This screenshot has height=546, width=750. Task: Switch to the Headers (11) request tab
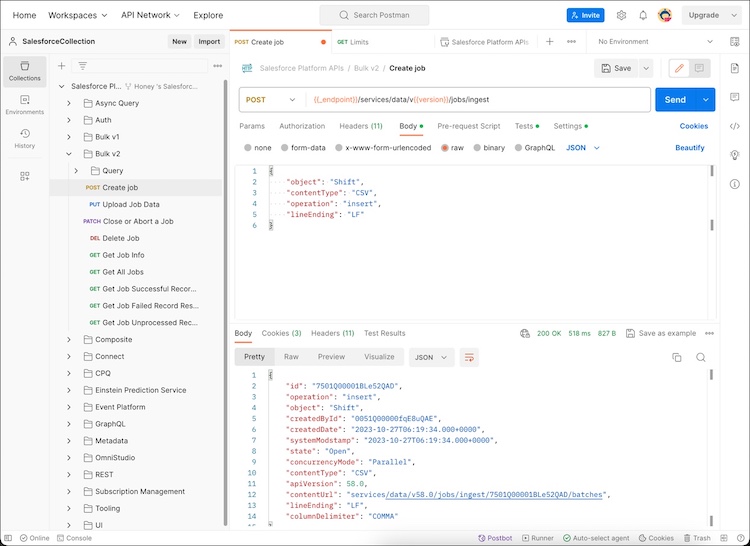pyautogui.click(x=361, y=126)
